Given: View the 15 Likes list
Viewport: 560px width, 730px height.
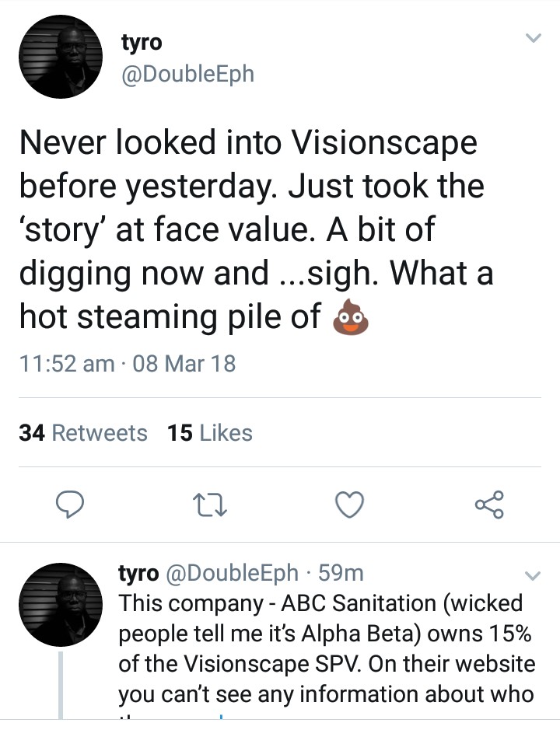Looking at the screenshot, I should tap(210, 433).
